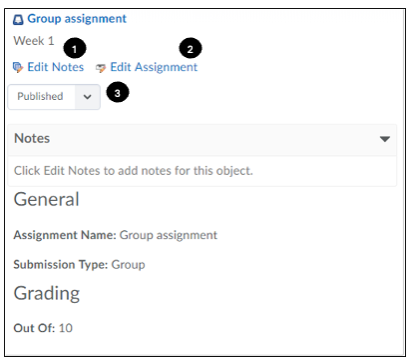This screenshot has width=412, height=364.
Task: Click the black number 2 callout marker
Action: [190, 49]
